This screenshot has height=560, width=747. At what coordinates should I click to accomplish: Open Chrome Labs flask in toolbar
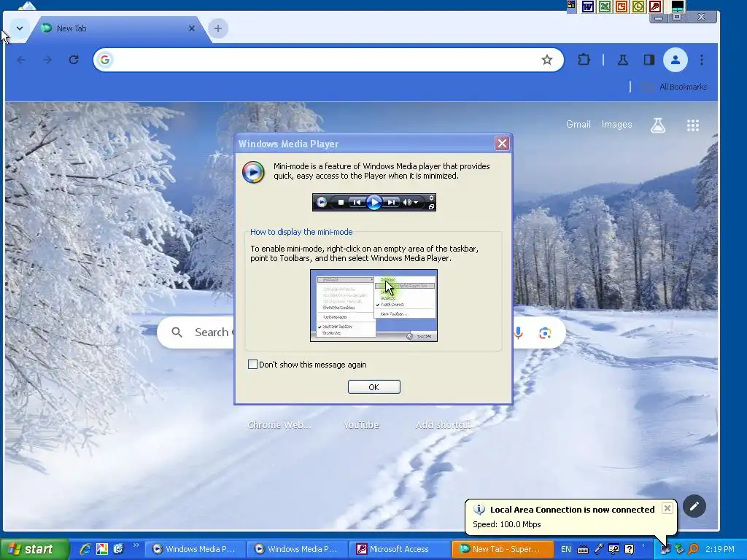point(623,60)
